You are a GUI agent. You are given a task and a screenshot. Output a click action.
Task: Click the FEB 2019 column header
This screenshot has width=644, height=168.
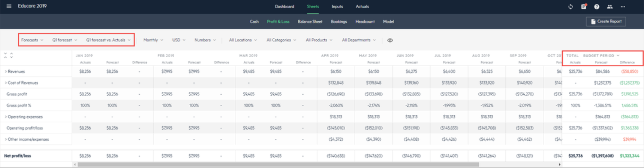click(166, 55)
